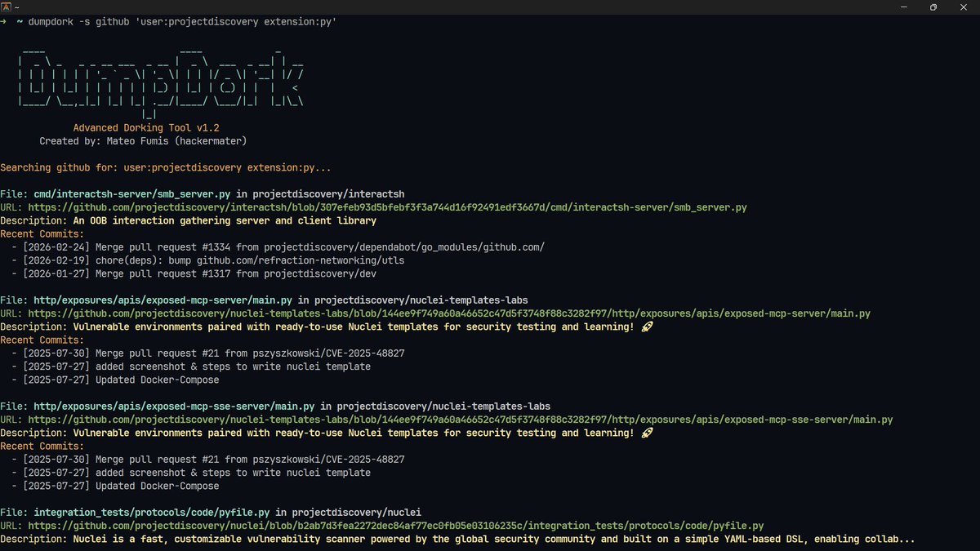Maximize the terminal window
Image resolution: width=980 pixels, height=551 pixels.
pos(933,7)
